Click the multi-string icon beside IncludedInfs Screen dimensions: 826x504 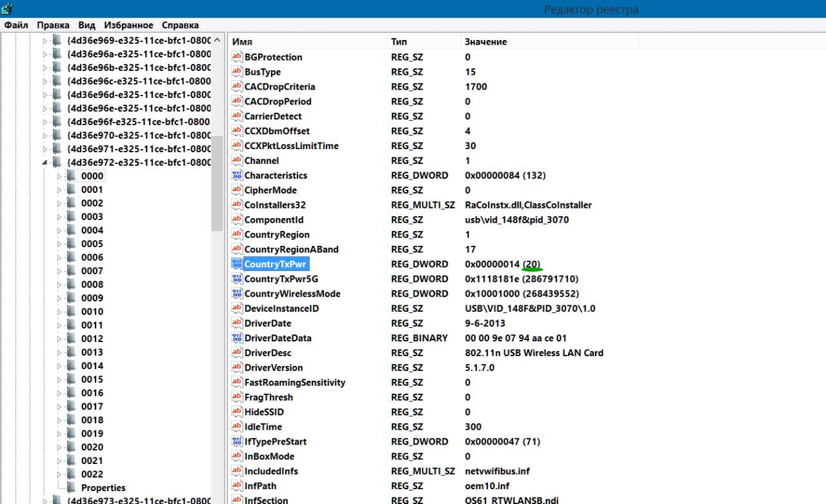237,472
